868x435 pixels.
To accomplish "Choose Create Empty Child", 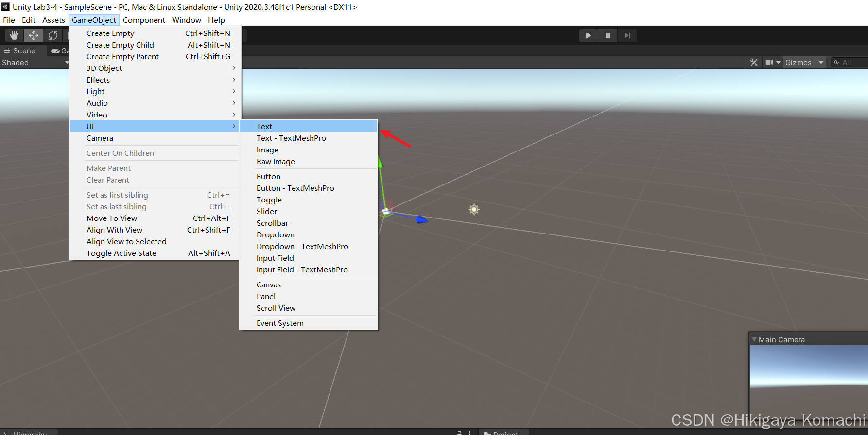I will (155, 45).
